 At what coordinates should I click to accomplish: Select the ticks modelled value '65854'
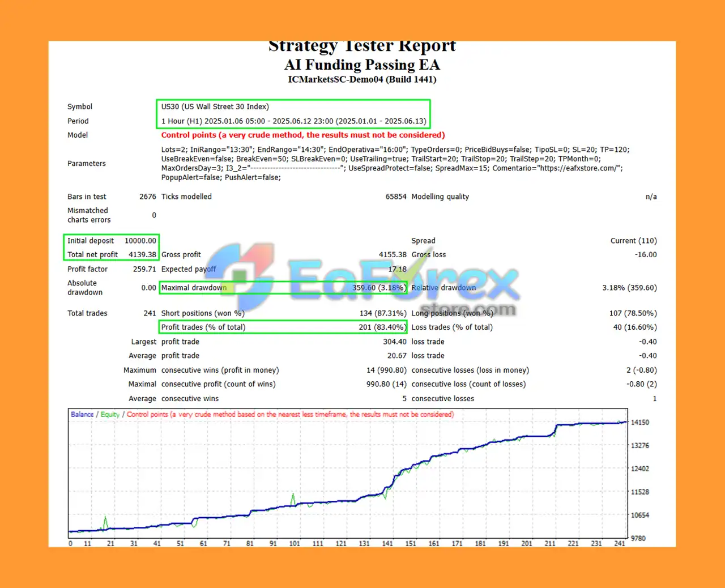pyautogui.click(x=396, y=197)
